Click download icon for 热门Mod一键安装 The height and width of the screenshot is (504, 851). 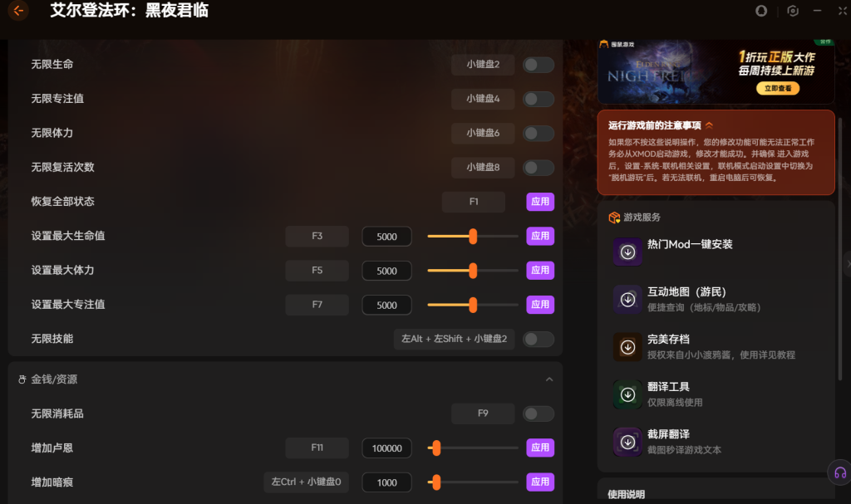point(628,252)
